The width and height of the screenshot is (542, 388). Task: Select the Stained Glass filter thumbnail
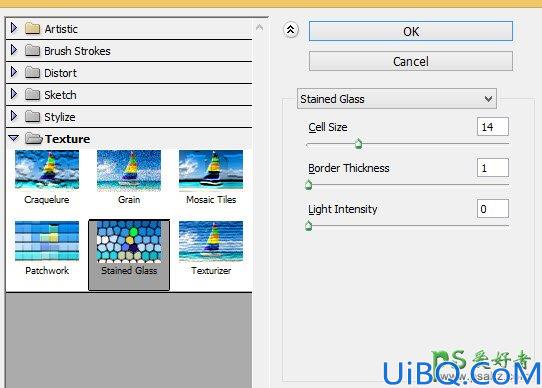[129, 255]
